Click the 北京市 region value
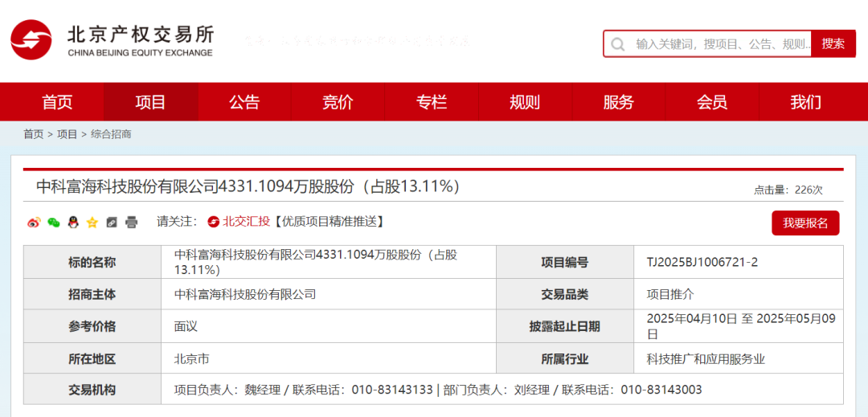 coord(191,359)
